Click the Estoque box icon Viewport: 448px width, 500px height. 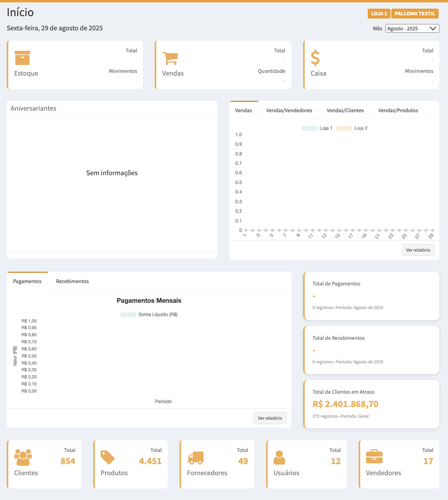pos(22,58)
